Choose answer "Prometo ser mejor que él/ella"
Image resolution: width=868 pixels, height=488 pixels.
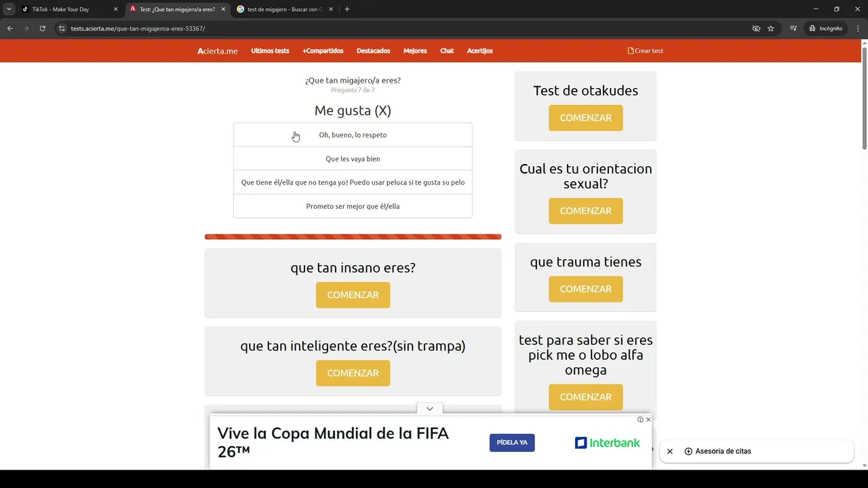tap(353, 206)
